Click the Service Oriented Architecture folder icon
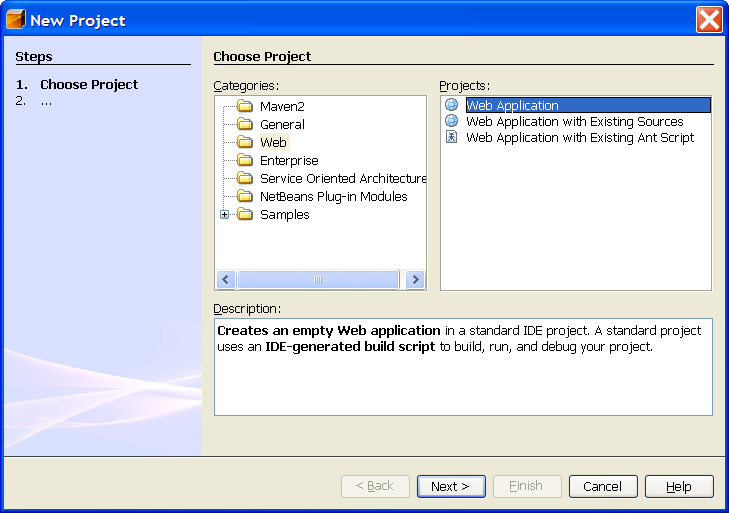Viewport: 729px width, 513px height. tap(245, 178)
